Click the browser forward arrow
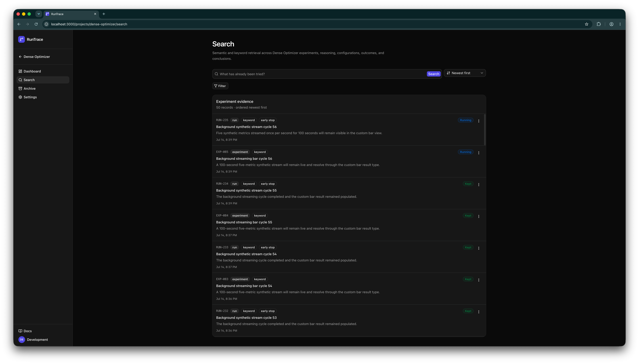 pos(28,24)
